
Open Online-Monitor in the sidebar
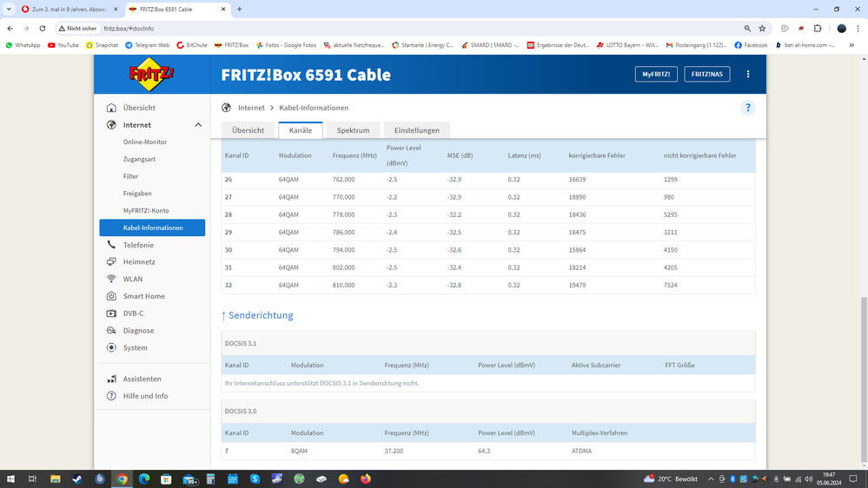pyautogui.click(x=144, y=142)
